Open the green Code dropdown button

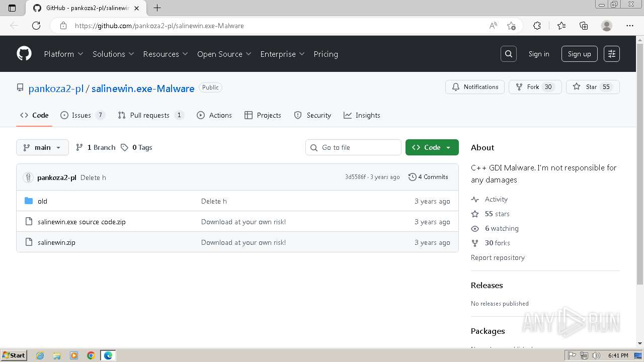[x=432, y=147]
